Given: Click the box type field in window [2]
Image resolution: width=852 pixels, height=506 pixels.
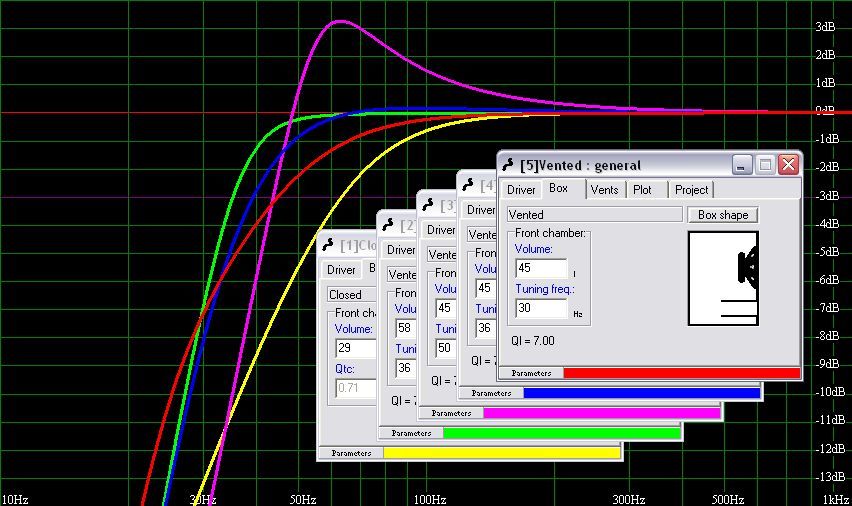Looking at the screenshot, I should (x=402, y=274).
